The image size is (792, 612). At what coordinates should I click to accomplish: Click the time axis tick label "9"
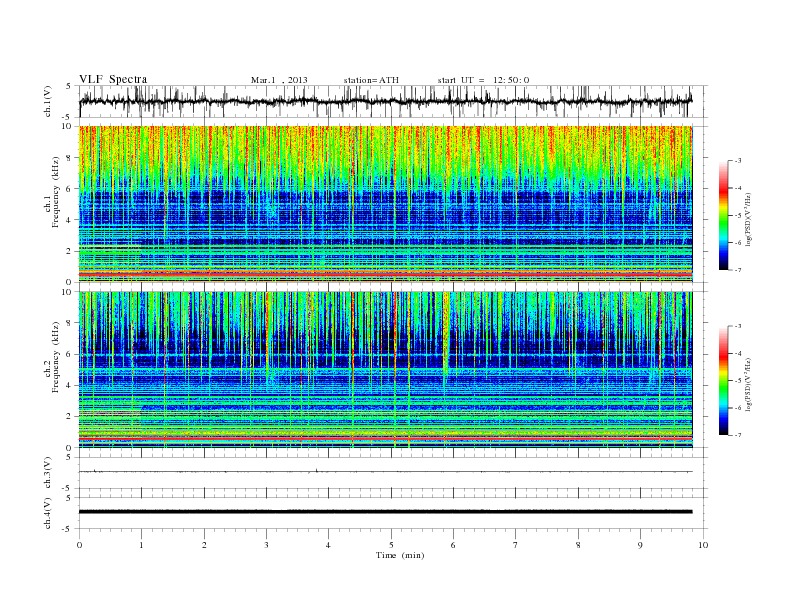(x=640, y=545)
